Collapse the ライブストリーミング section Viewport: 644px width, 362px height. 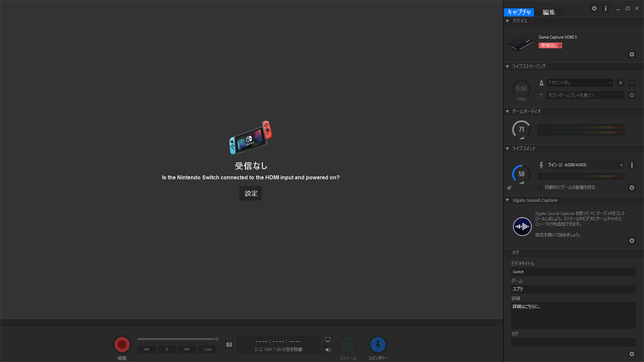[507, 66]
